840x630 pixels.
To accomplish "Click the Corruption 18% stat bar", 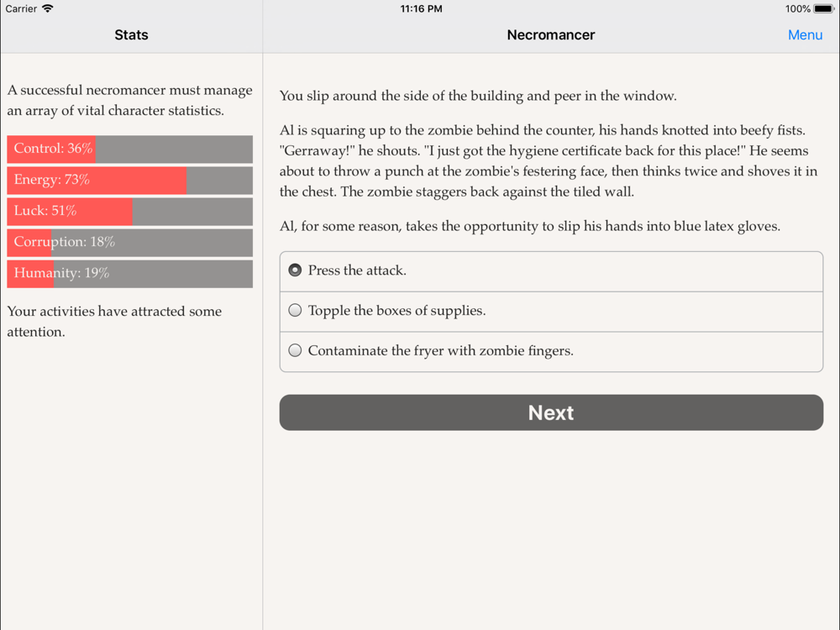I will pyautogui.click(x=129, y=242).
